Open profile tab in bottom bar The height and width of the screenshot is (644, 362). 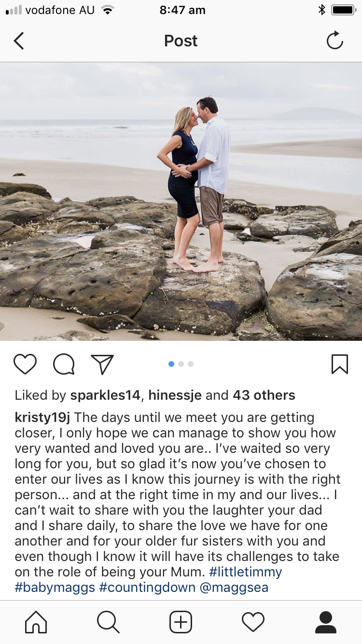(326, 622)
